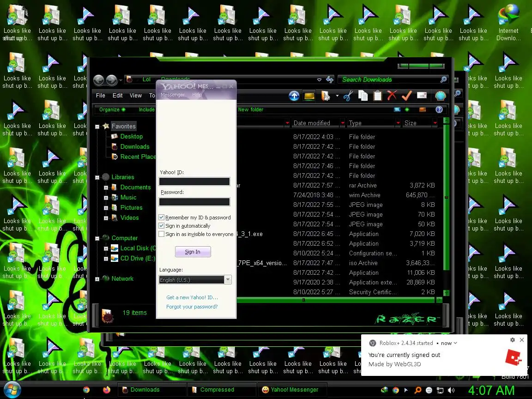The width and height of the screenshot is (532, 399).
Task: Click the blue Help question mark icon
Action: click(439, 109)
